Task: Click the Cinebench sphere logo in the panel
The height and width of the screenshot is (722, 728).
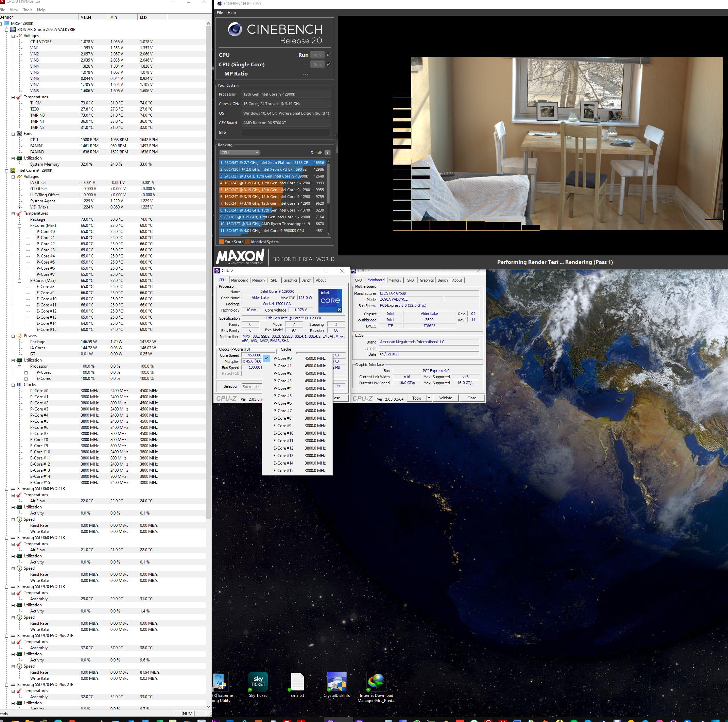Action: 235,29
